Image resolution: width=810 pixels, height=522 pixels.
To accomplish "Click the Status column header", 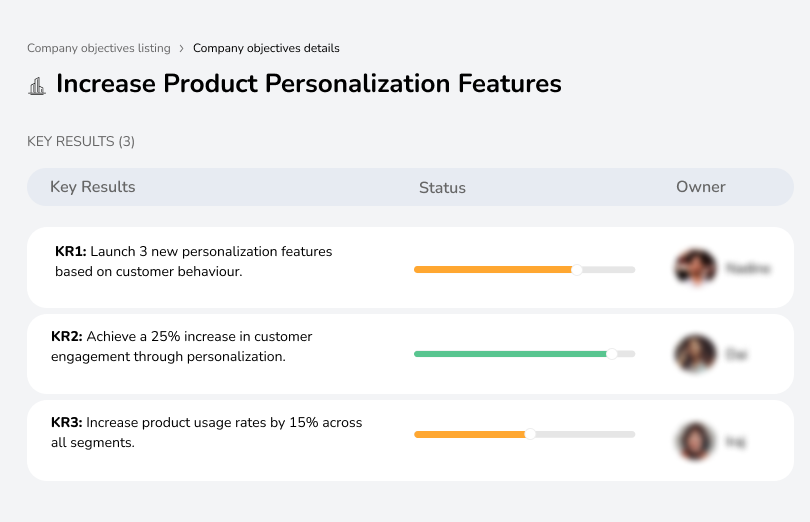I will click(442, 188).
